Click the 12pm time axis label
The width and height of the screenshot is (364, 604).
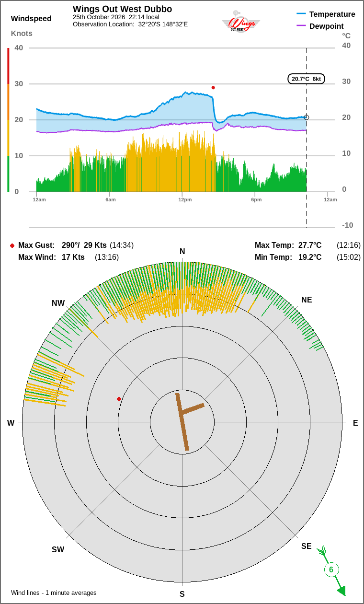185,199
